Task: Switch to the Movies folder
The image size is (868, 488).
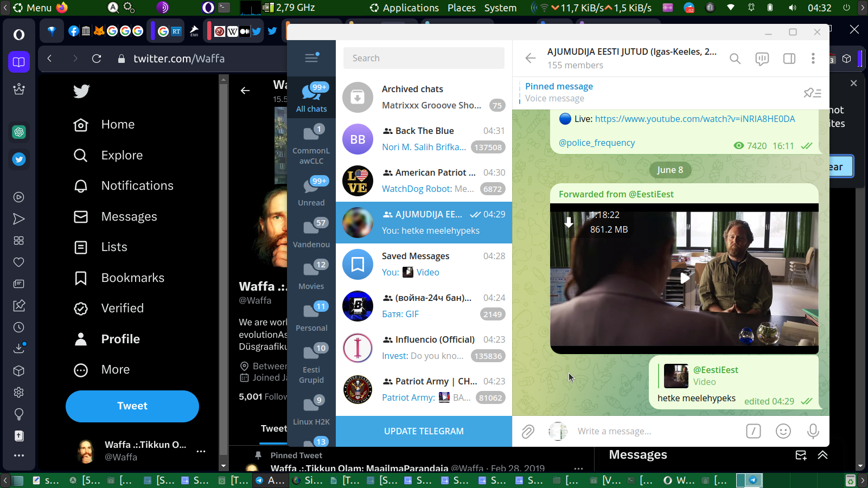Action: (311, 275)
